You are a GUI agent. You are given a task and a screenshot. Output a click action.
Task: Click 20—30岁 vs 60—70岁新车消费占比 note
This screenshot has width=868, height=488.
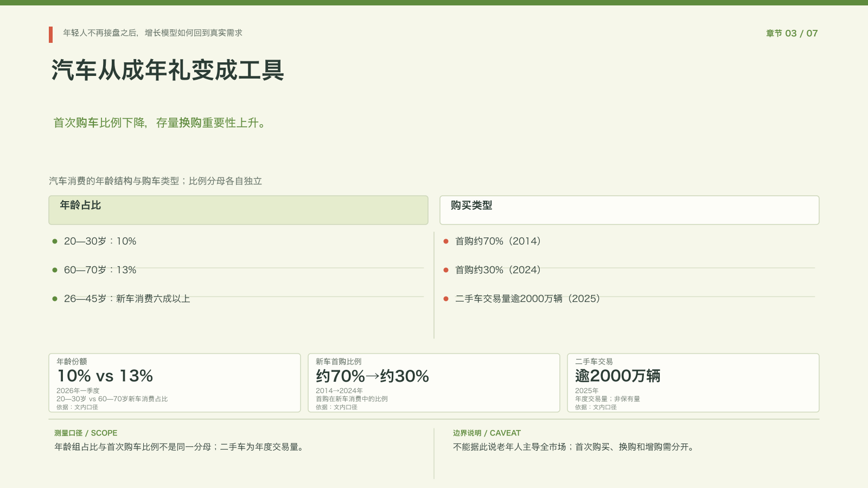click(x=112, y=399)
